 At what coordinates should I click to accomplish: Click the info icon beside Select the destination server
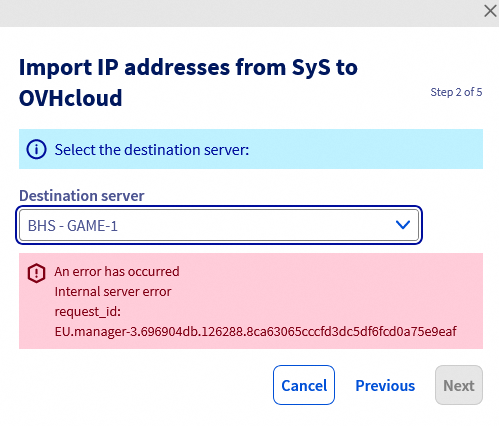(36, 149)
